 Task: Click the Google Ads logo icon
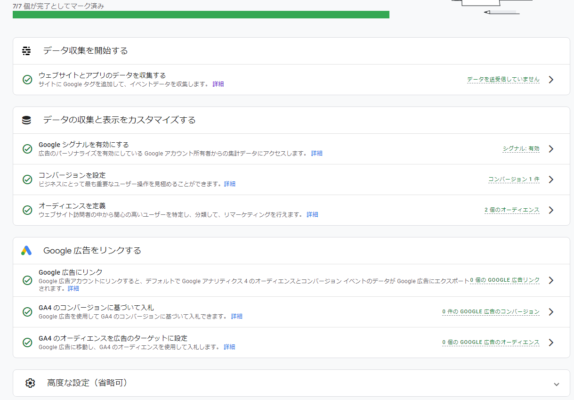pyautogui.click(x=26, y=251)
